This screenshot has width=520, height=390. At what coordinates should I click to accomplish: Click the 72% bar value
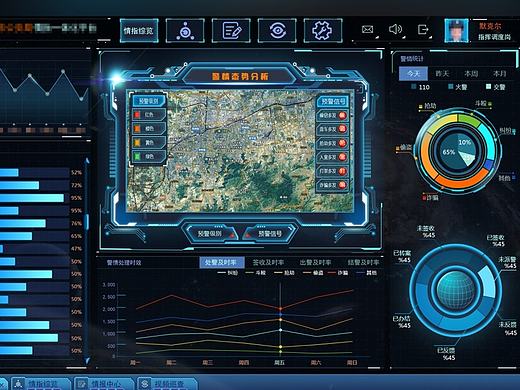[x=76, y=185]
